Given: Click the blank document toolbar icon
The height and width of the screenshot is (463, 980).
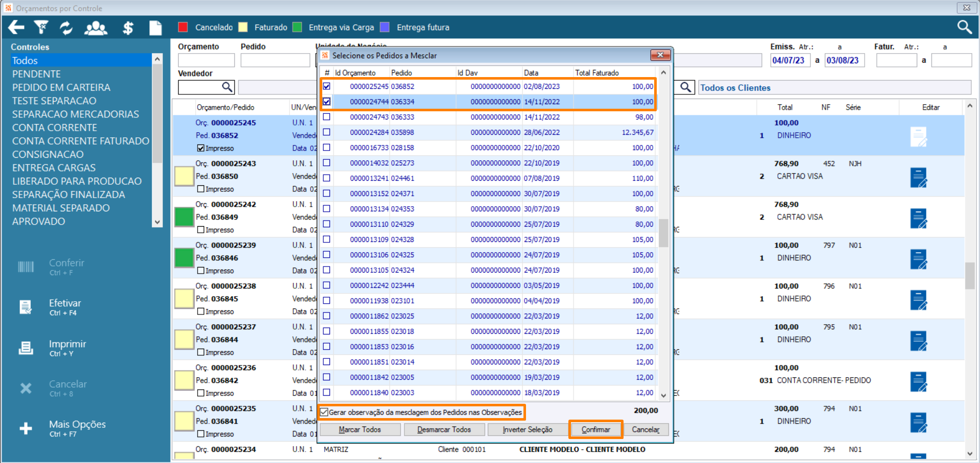Looking at the screenshot, I should (x=155, y=28).
